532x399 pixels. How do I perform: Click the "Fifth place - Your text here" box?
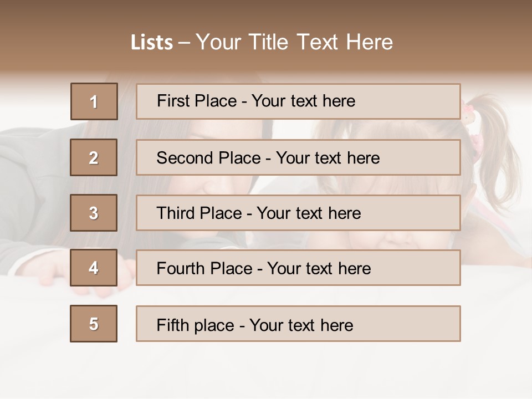click(x=298, y=324)
